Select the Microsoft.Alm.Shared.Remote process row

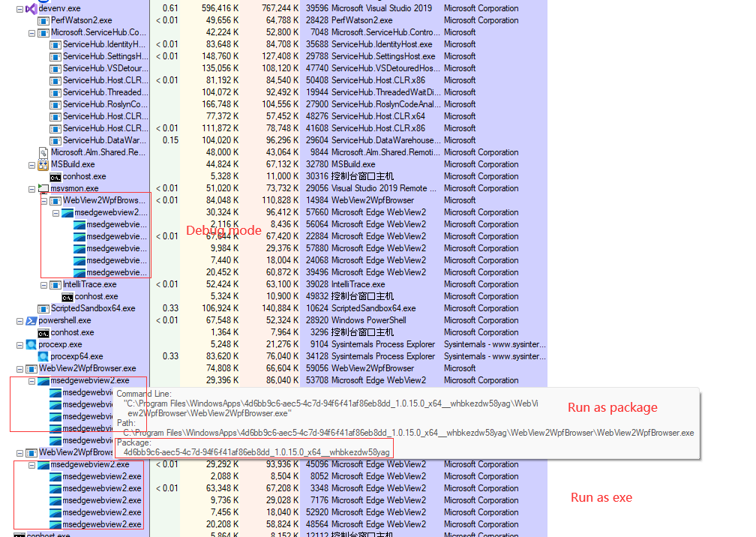pos(97,152)
